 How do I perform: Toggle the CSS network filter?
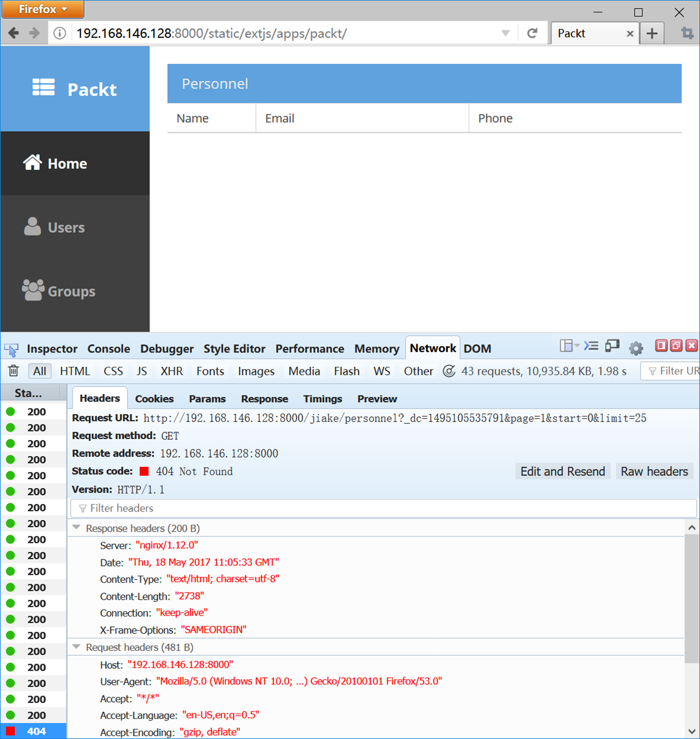[x=113, y=371]
